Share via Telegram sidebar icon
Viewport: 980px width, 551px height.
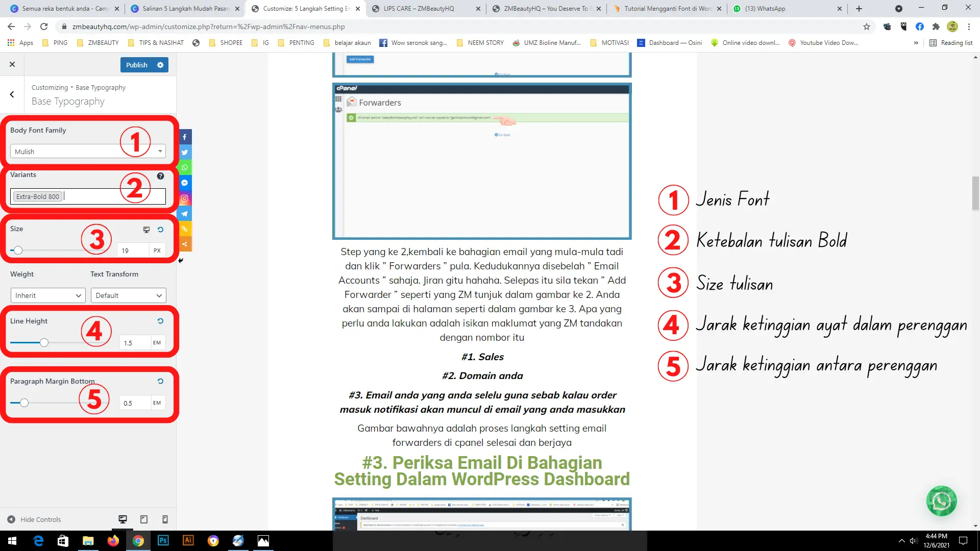(x=185, y=213)
